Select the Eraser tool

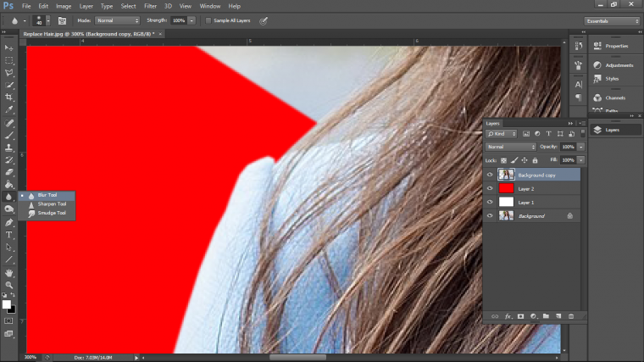coord(8,172)
